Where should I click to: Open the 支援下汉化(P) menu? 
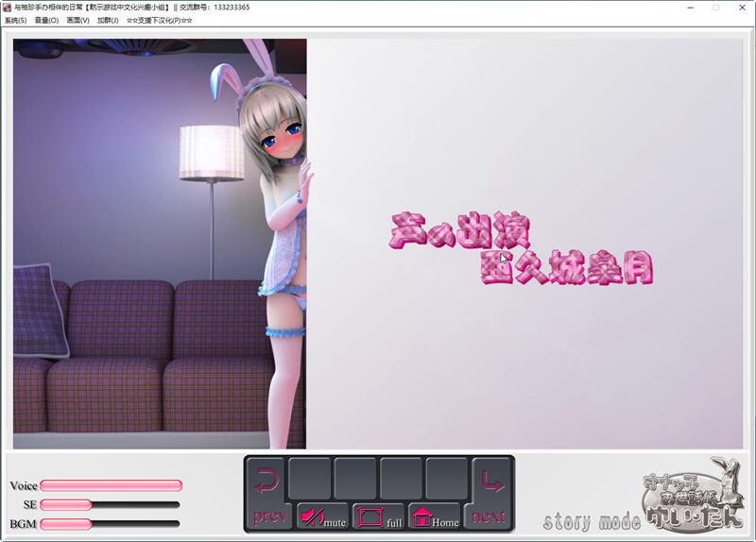click(159, 20)
